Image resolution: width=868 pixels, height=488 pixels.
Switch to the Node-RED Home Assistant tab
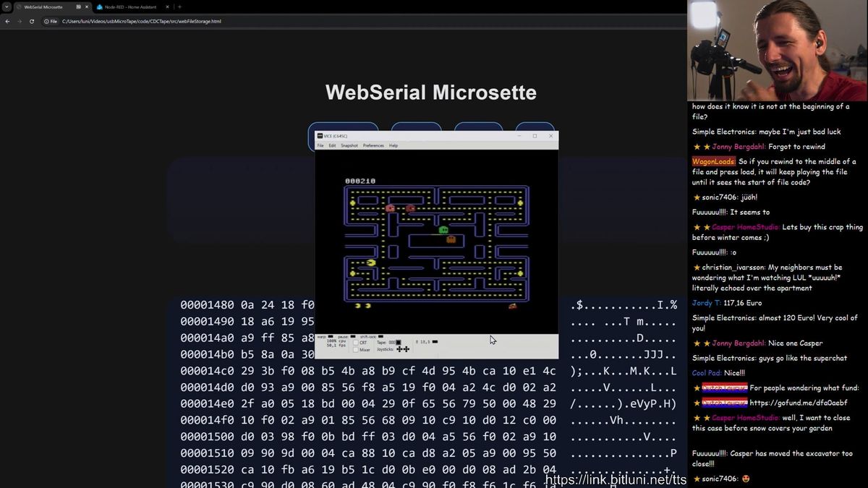click(x=130, y=7)
